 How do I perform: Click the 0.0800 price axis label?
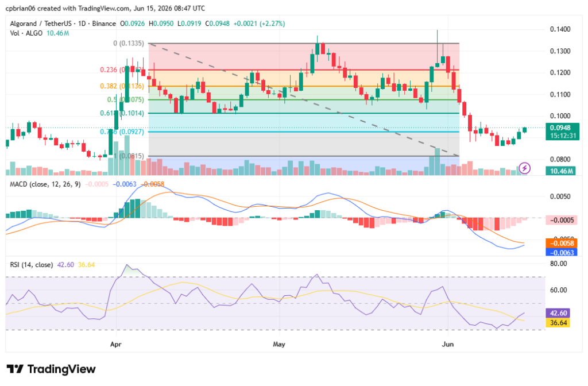560,160
